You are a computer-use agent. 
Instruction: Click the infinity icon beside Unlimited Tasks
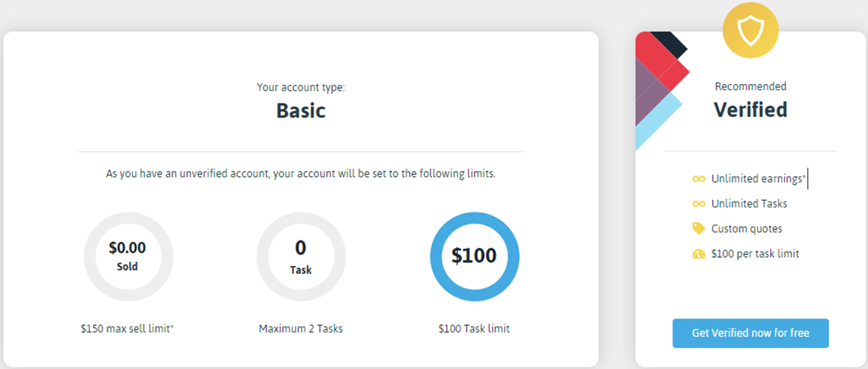698,204
